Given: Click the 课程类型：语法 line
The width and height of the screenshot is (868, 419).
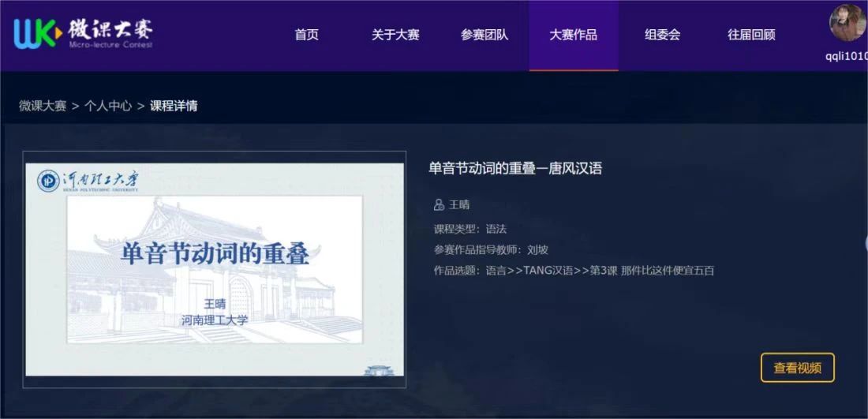Looking at the screenshot, I should (470, 229).
